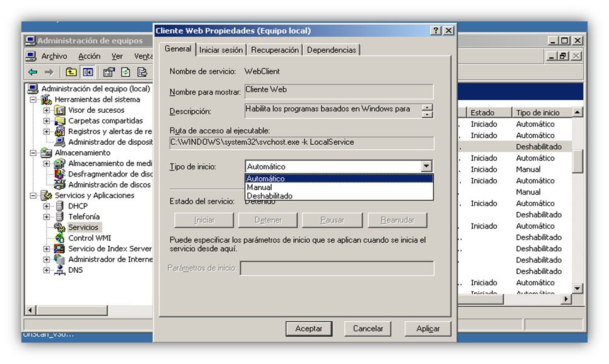The height and width of the screenshot is (364, 609).
Task: Click the Aplicar button
Action: click(x=428, y=329)
